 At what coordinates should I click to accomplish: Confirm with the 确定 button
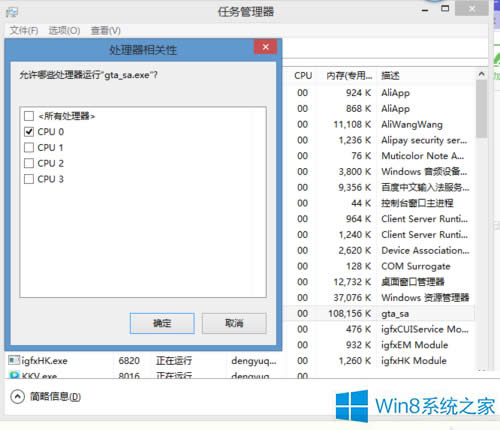pyautogui.click(x=162, y=323)
